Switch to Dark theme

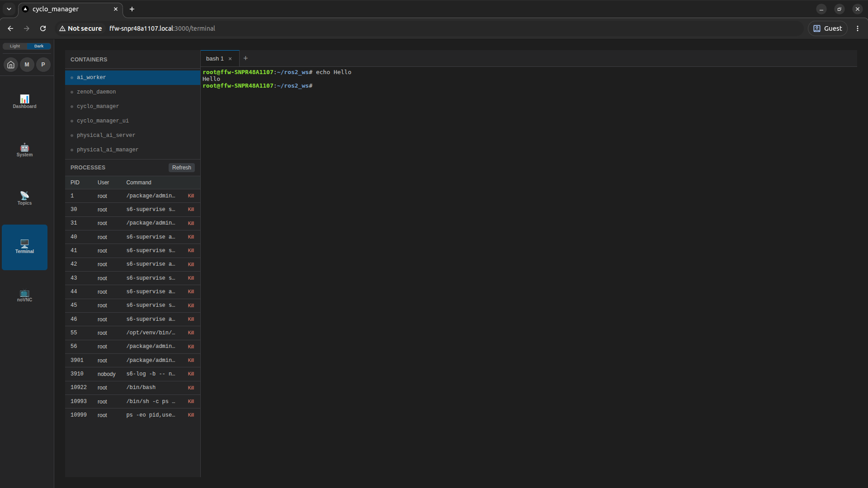coord(39,46)
